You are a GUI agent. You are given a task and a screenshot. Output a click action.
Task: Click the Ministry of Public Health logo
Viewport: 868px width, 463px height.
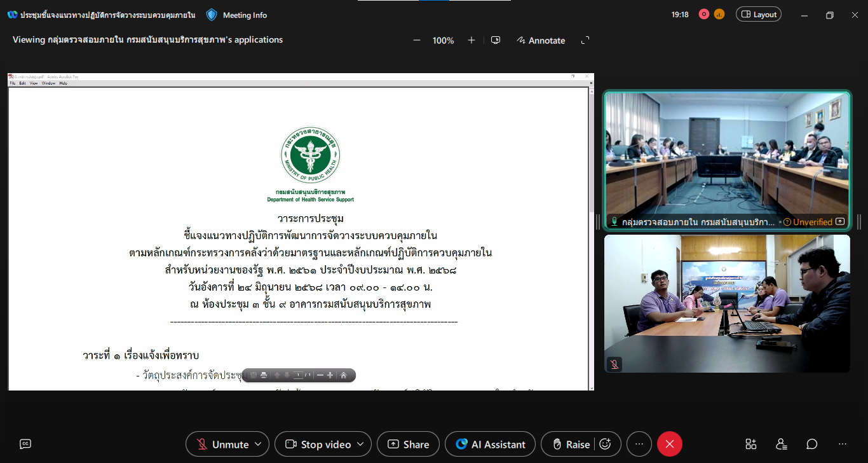click(311, 156)
